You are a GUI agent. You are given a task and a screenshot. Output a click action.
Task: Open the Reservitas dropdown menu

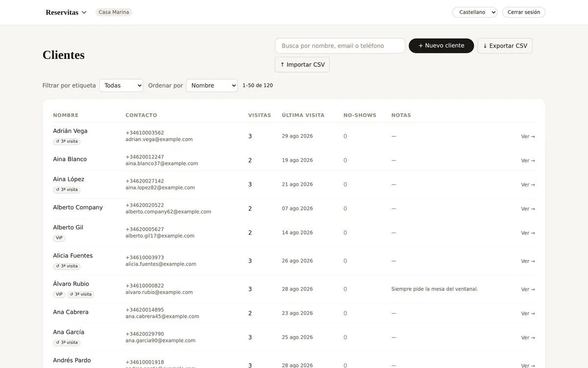coord(66,12)
